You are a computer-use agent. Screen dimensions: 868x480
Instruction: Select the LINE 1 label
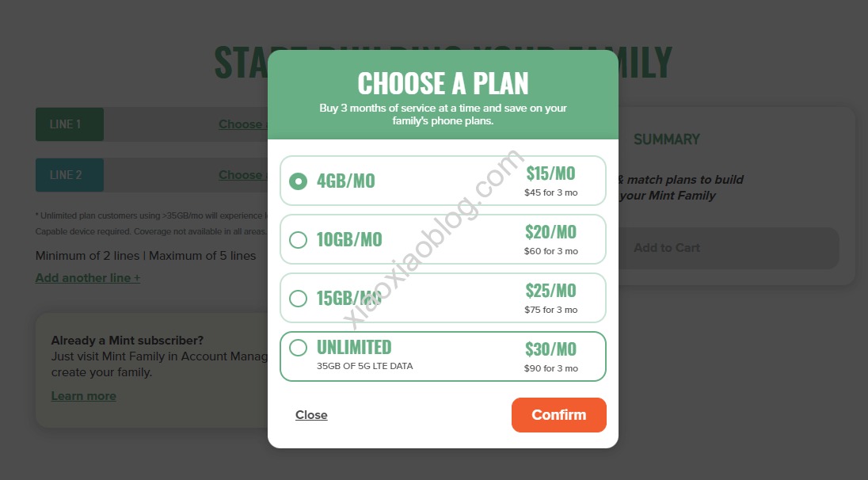point(70,124)
